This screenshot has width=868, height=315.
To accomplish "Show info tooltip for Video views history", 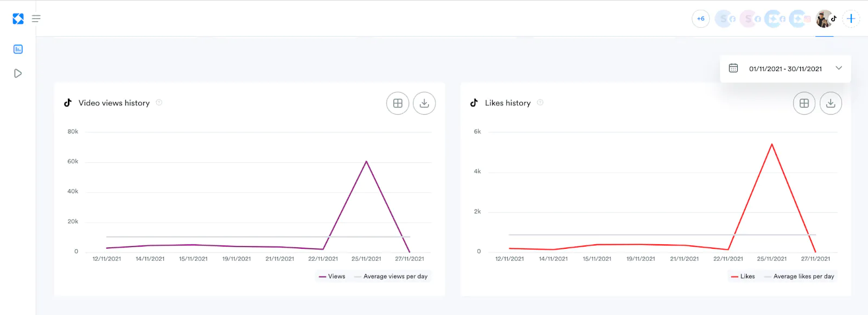I will point(159,103).
